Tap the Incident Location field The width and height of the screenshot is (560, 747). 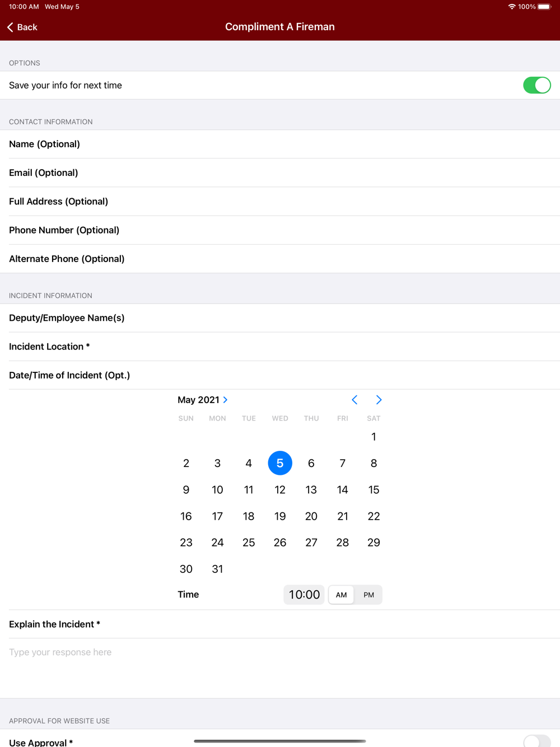click(x=280, y=347)
